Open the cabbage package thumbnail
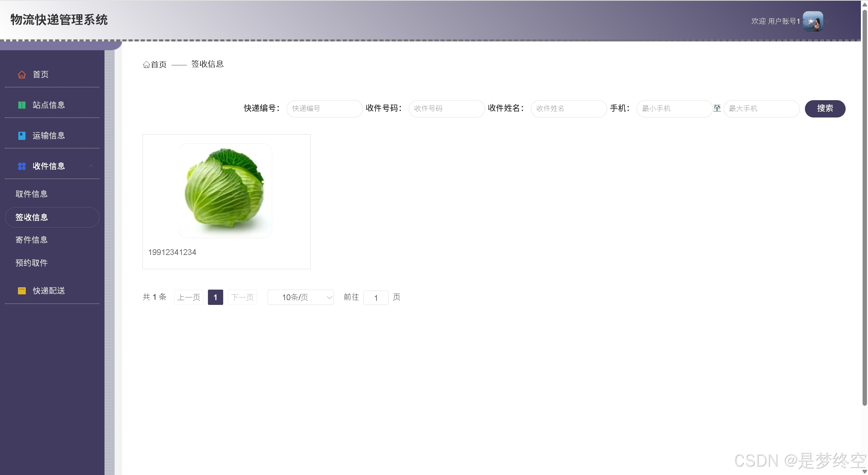The width and height of the screenshot is (868, 475). click(225, 190)
